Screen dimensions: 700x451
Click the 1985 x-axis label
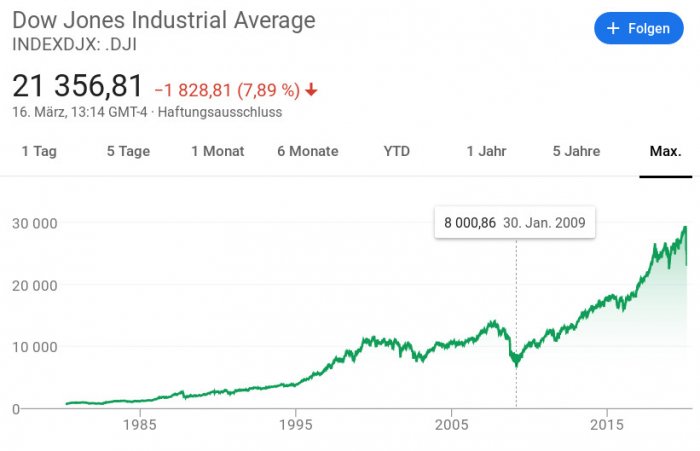pyautogui.click(x=141, y=424)
